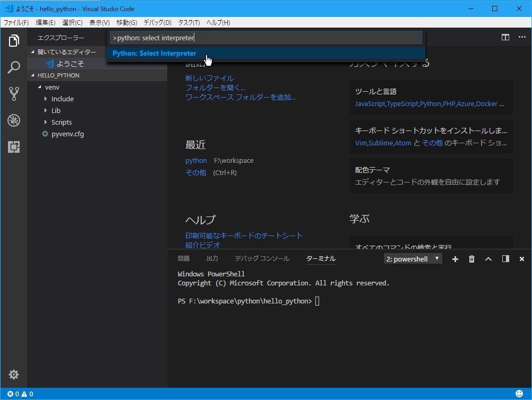Open the 選択(C) menu

pos(72,23)
